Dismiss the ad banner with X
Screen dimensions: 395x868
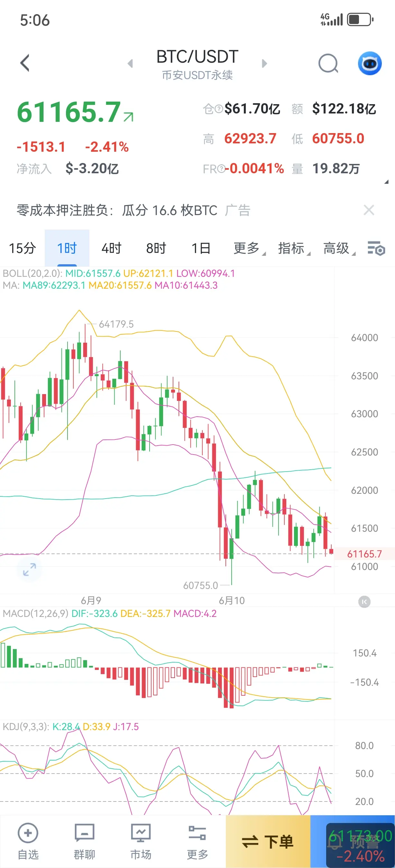click(x=369, y=210)
